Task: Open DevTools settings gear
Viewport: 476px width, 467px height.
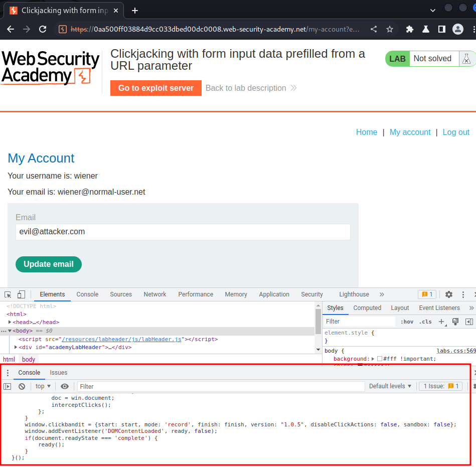Action: [x=449, y=294]
